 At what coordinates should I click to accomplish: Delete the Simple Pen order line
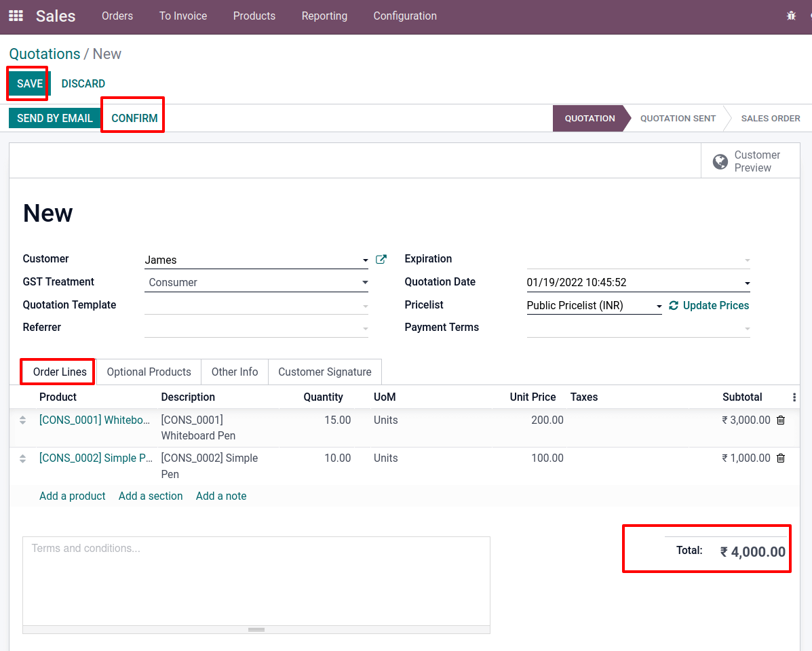click(x=781, y=458)
